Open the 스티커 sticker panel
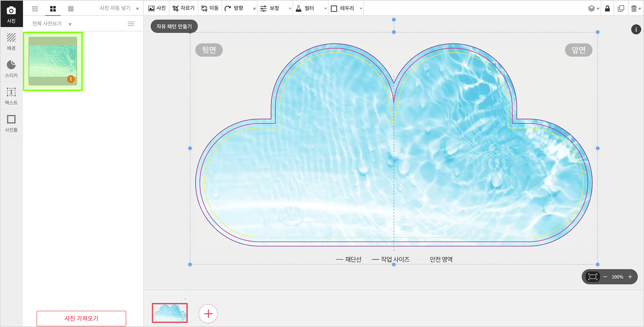 coord(11,69)
